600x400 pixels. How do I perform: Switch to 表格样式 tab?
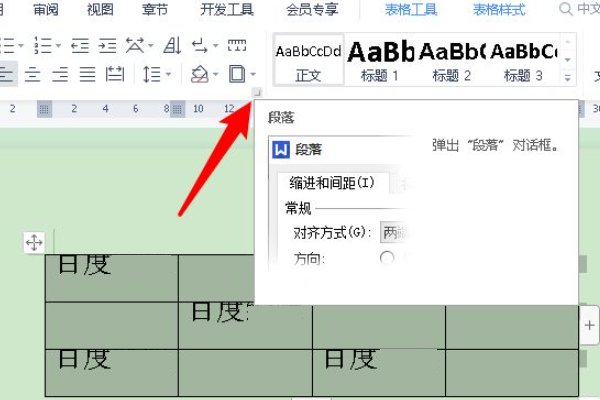click(499, 10)
